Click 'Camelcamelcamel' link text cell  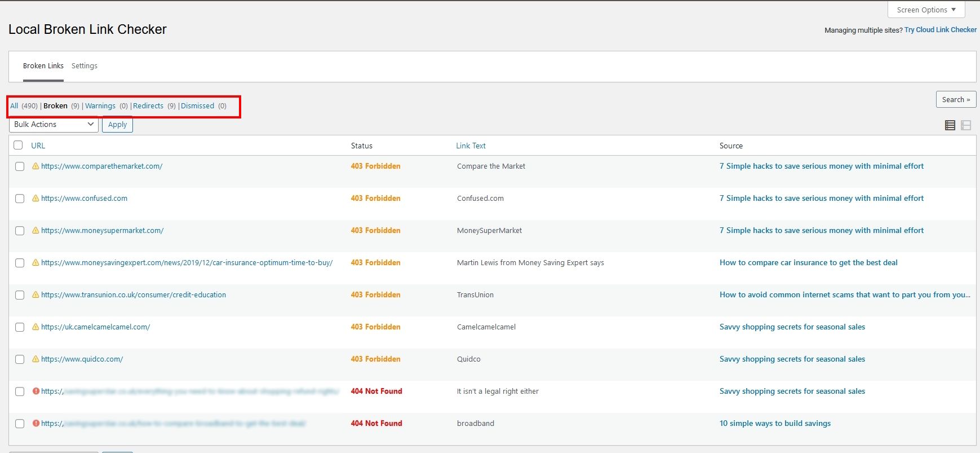(x=486, y=327)
